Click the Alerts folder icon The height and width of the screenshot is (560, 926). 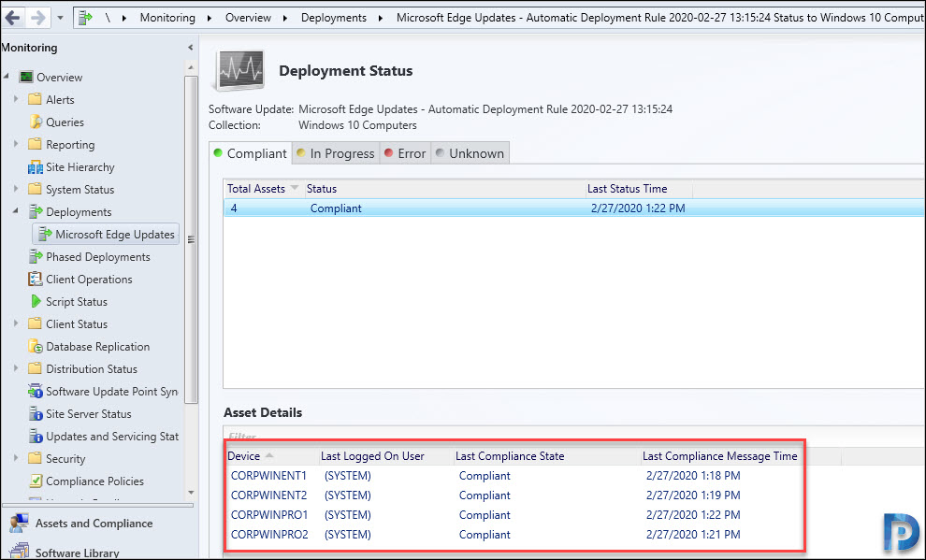[35, 99]
